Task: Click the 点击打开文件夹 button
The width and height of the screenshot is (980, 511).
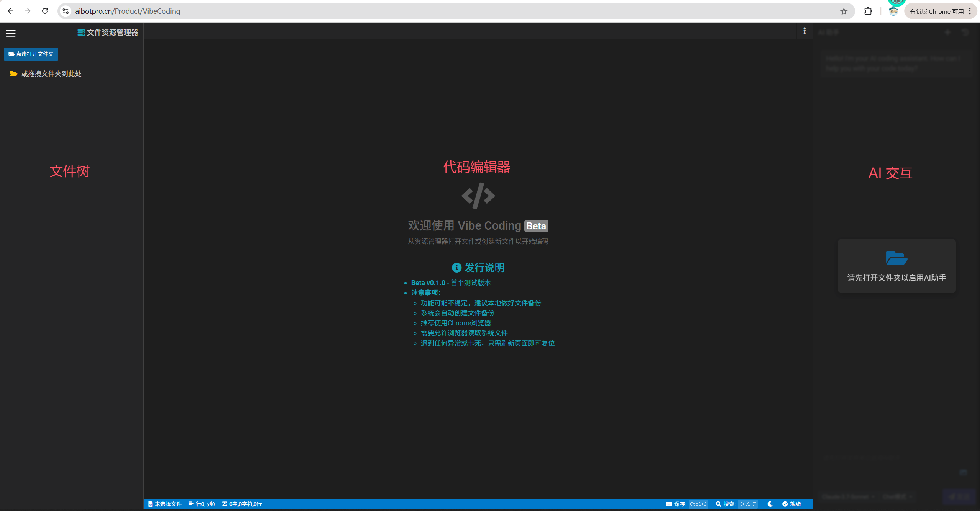Action: [31, 54]
